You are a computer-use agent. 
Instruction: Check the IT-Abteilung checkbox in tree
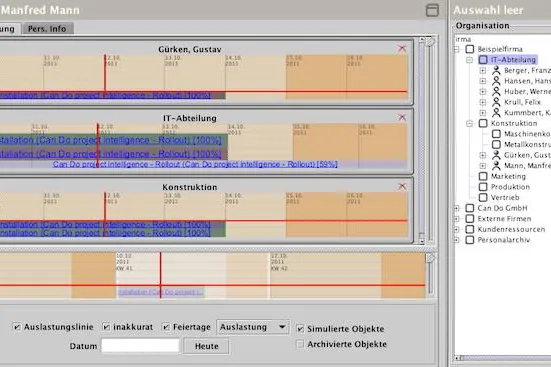pyautogui.click(x=483, y=60)
